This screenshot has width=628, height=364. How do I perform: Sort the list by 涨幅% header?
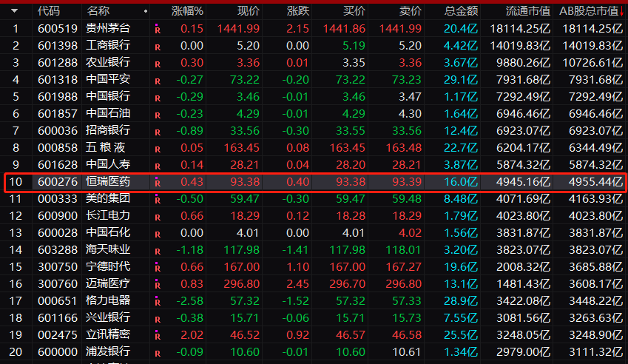pyautogui.click(x=187, y=11)
